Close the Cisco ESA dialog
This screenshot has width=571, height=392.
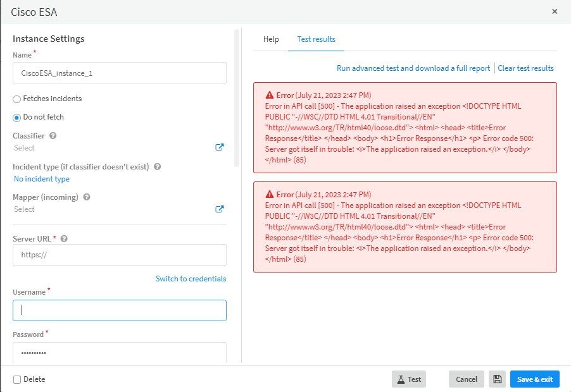pyautogui.click(x=555, y=11)
